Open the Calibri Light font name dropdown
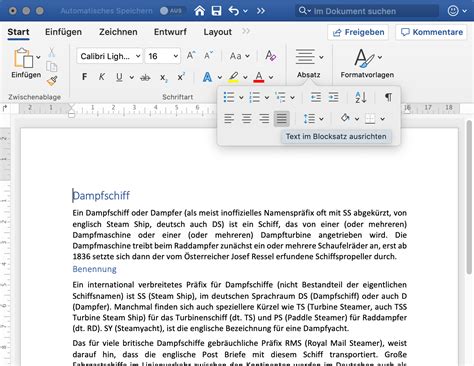 tap(110, 56)
